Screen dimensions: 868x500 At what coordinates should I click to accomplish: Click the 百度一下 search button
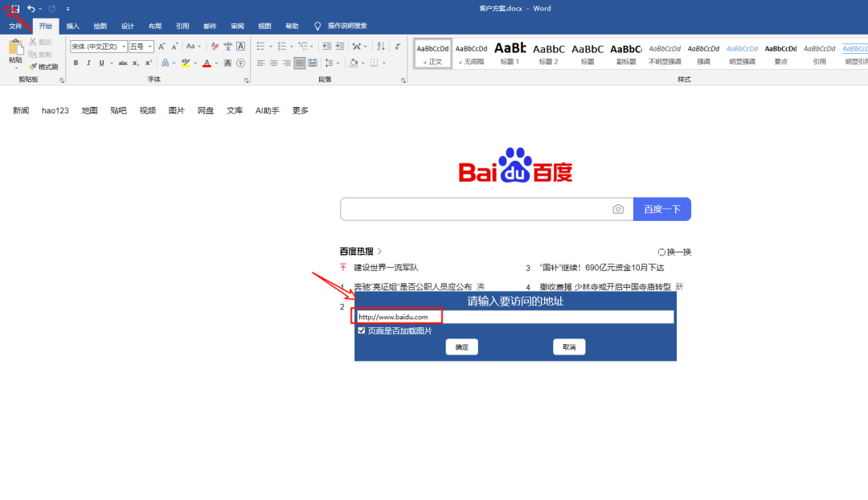click(662, 209)
